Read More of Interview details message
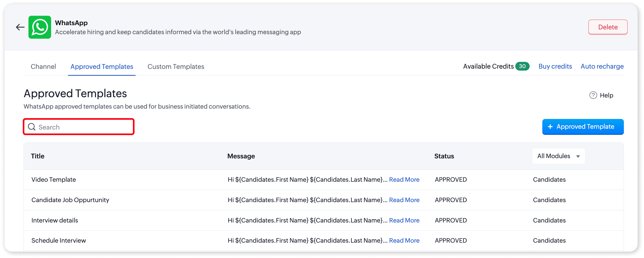The height and width of the screenshot is (258, 644). pos(404,220)
